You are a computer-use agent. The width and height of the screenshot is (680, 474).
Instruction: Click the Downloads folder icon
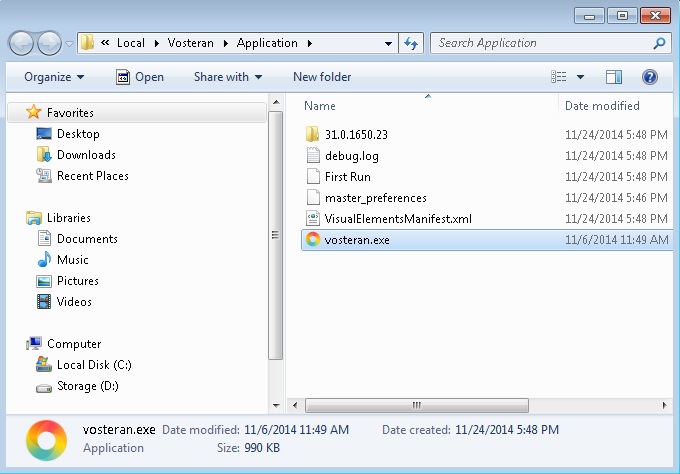(x=44, y=154)
